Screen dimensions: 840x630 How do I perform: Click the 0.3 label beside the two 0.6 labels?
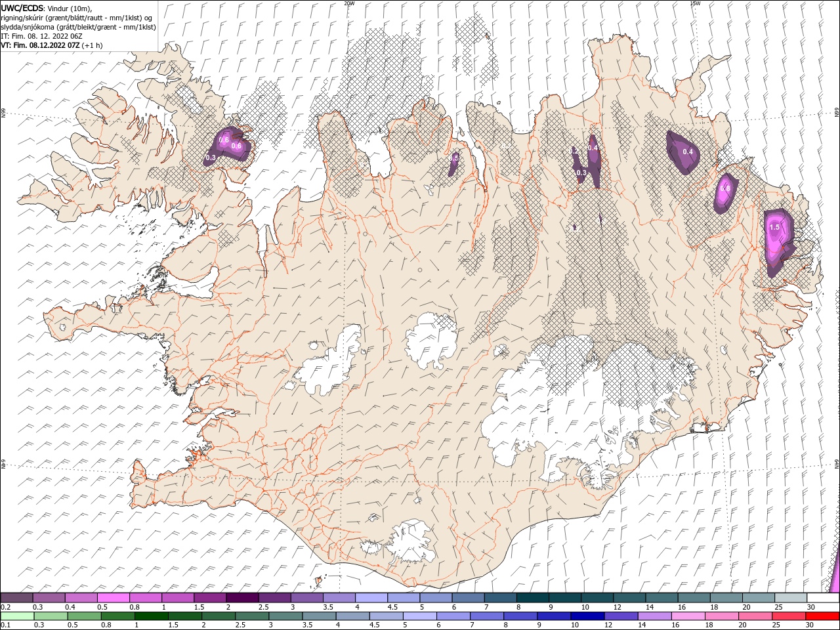211,157
